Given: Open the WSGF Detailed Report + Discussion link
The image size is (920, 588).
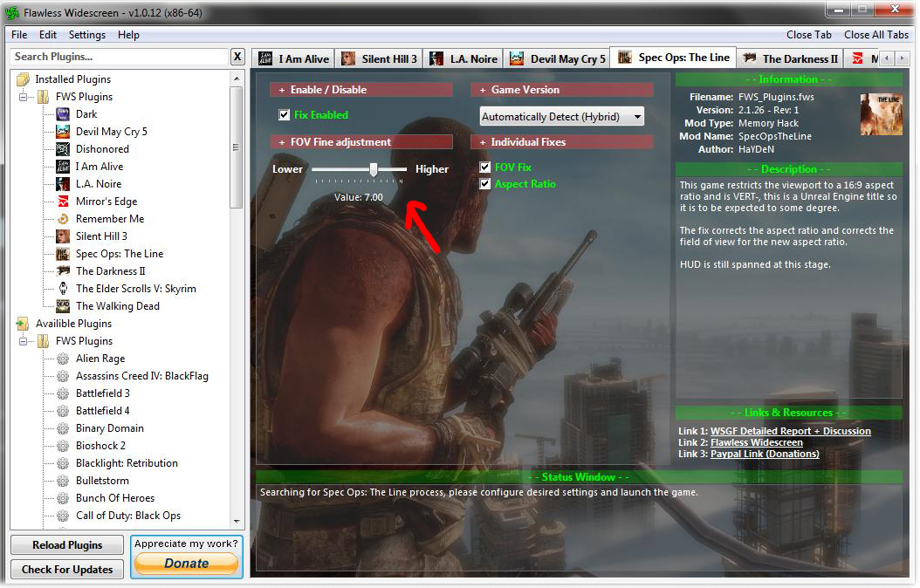Looking at the screenshot, I should [790, 431].
